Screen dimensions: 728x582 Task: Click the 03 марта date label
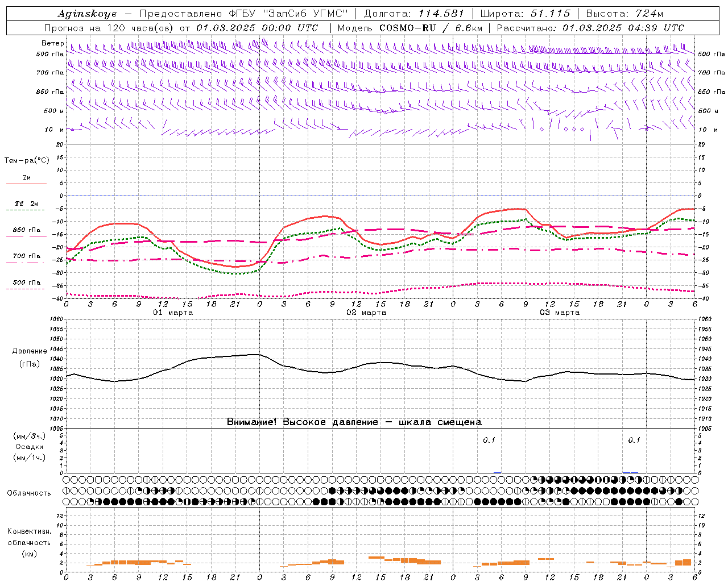(560, 313)
